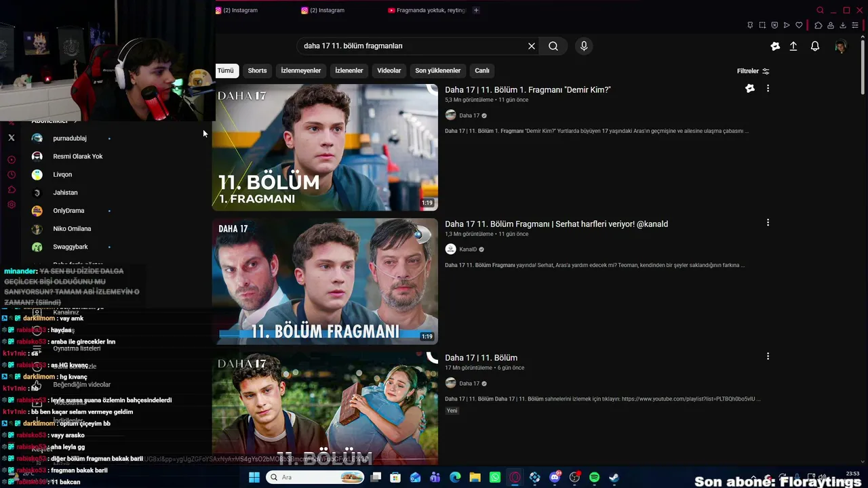Open the Windows Start menu
868x488 pixels.
pos(254,477)
